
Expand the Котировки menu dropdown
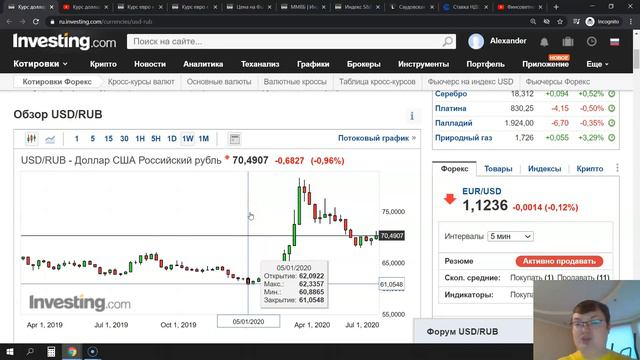click(x=40, y=64)
